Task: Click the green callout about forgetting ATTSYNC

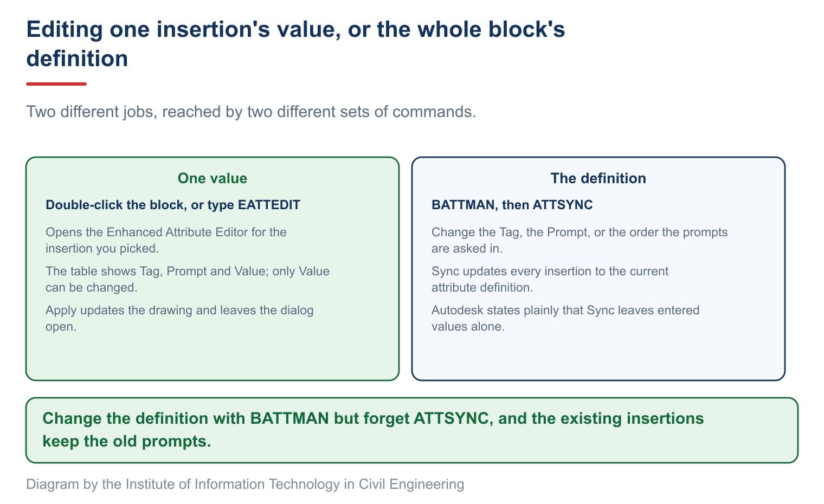Action: pos(412,430)
